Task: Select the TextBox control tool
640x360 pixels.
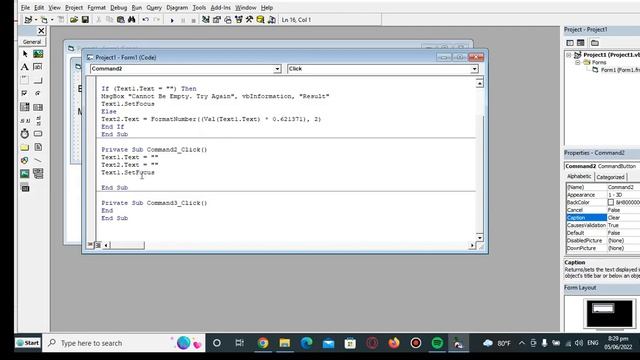Action: [x=38, y=67]
